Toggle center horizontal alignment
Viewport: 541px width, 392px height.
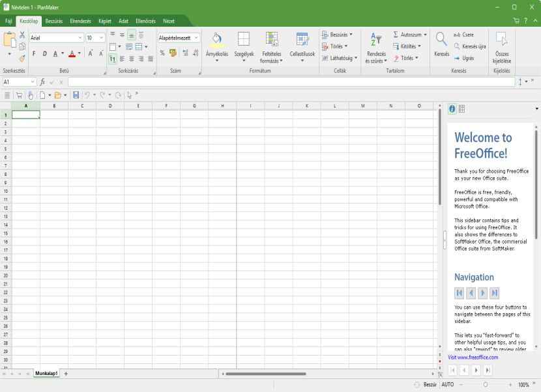[132, 59]
